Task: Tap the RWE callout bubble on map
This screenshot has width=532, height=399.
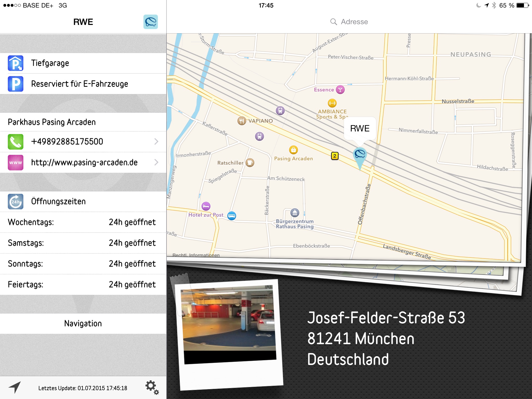Action: pyautogui.click(x=360, y=128)
